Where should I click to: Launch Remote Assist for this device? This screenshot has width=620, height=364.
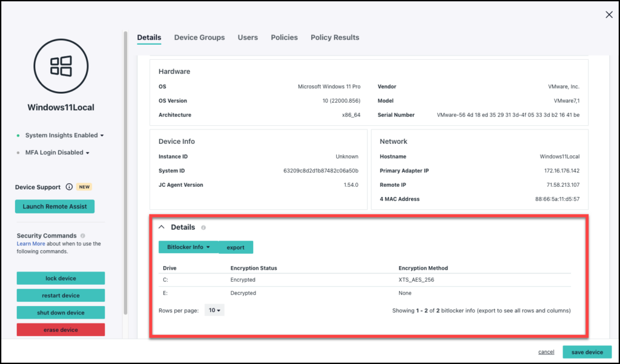point(54,206)
